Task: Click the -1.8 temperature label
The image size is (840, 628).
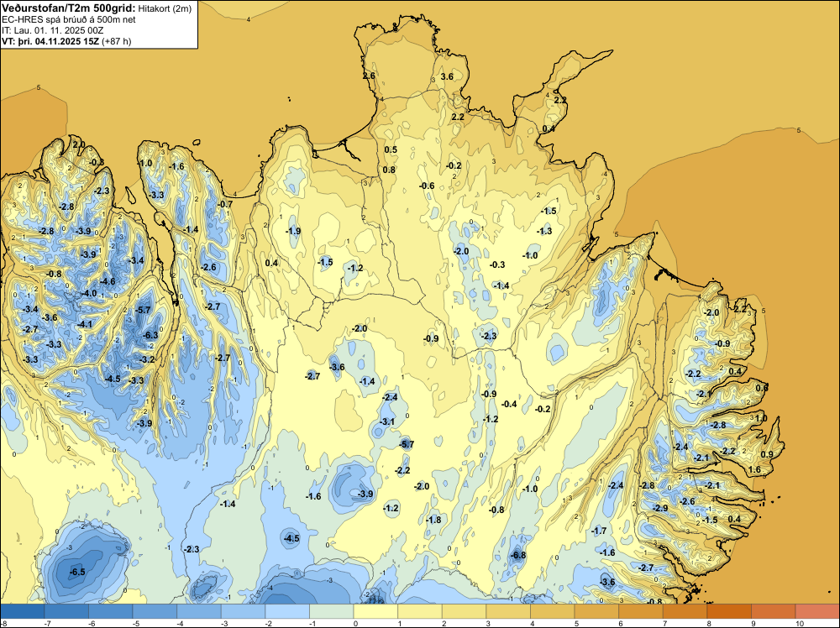Action: click(x=433, y=520)
